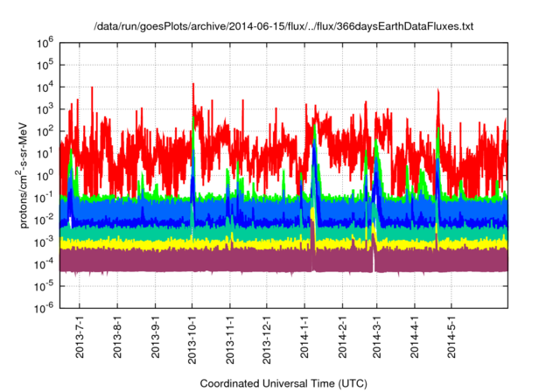Screen dimensions: 560x392
Task: Select the y-axis label protons/cm²-s-sr-MeV
Action: (23, 175)
